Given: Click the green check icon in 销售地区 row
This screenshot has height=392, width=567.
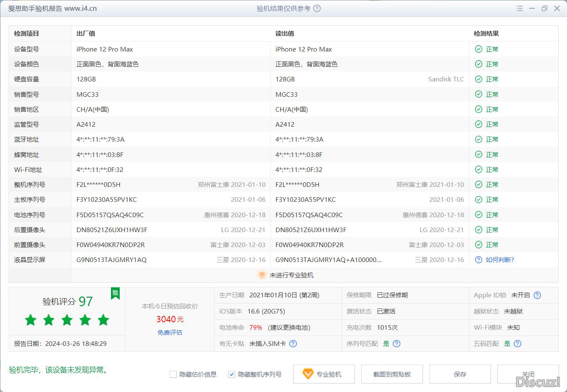Looking at the screenshot, I should [478, 109].
